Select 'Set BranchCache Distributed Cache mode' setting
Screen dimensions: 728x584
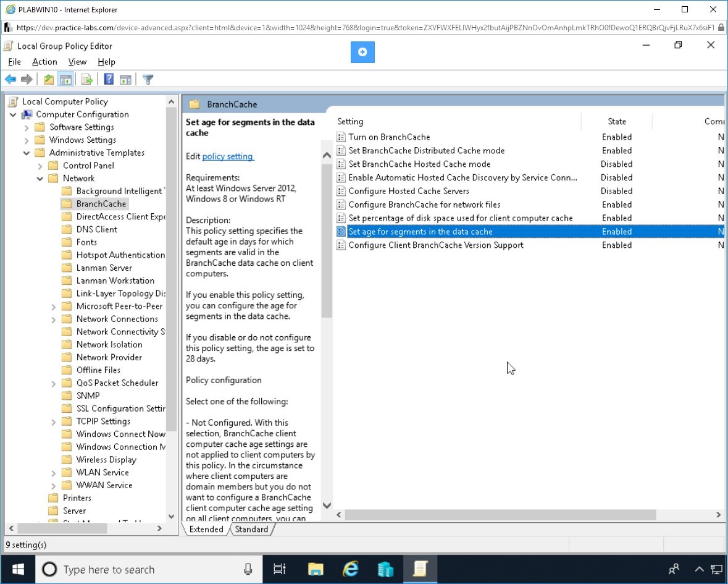coord(426,151)
